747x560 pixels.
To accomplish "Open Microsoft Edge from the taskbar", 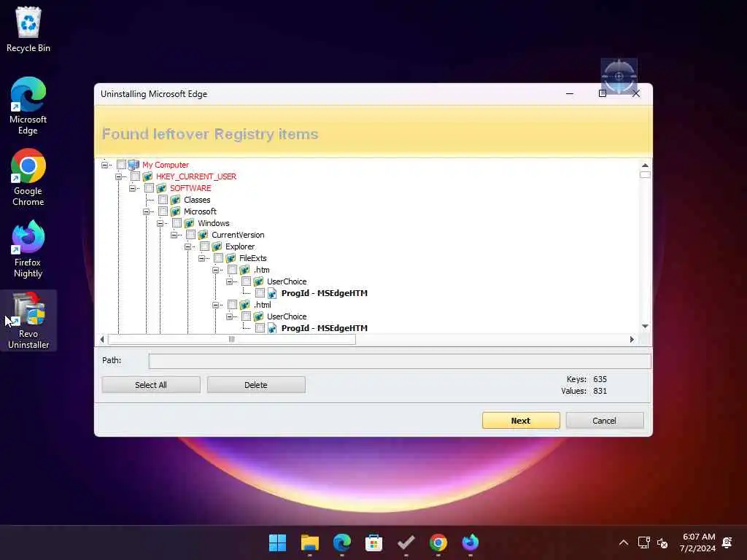I will click(x=341, y=542).
